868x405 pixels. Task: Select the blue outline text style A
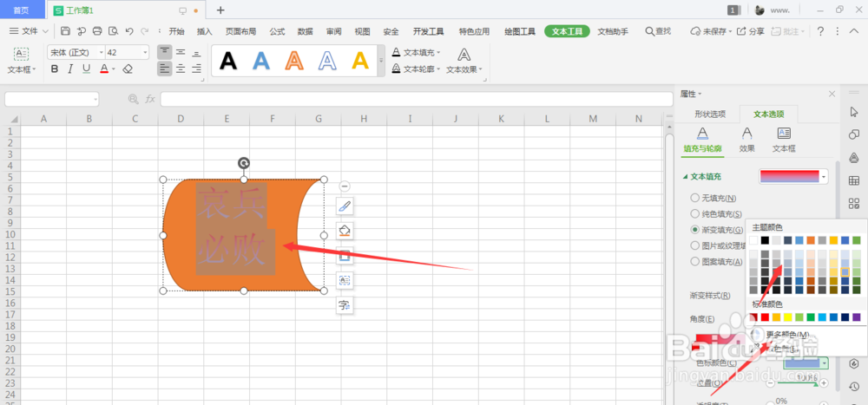[327, 60]
